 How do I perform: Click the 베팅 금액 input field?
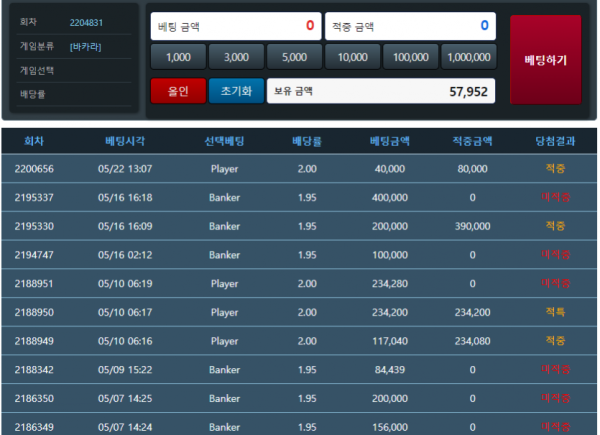(x=235, y=26)
